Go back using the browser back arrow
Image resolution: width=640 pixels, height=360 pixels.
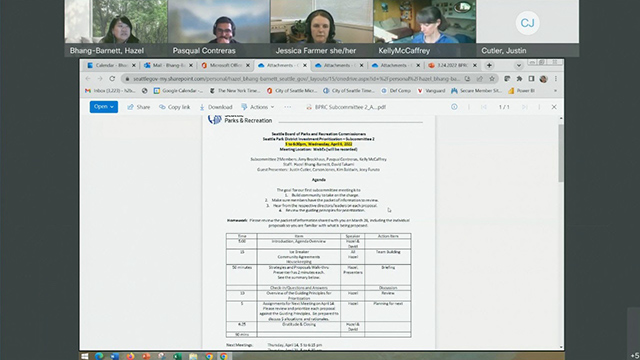coord(88,78)
